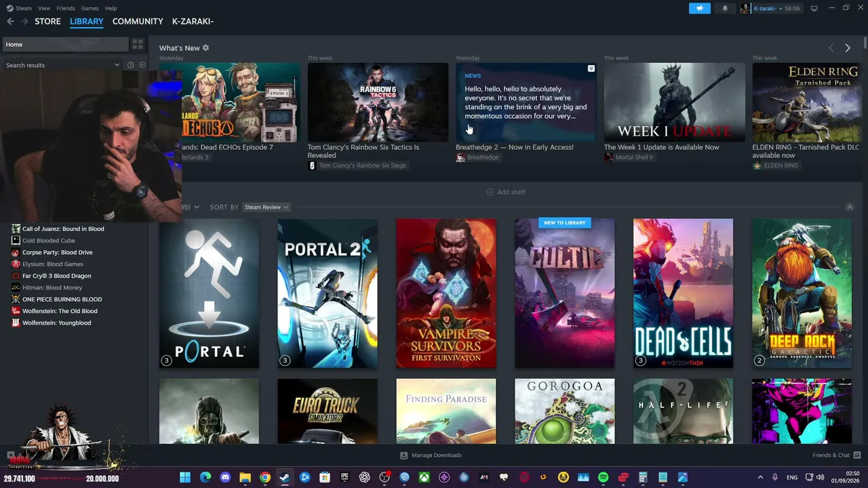Open What's New settings gear
Viewport: 868px width, 488px height.
(205, 48)
